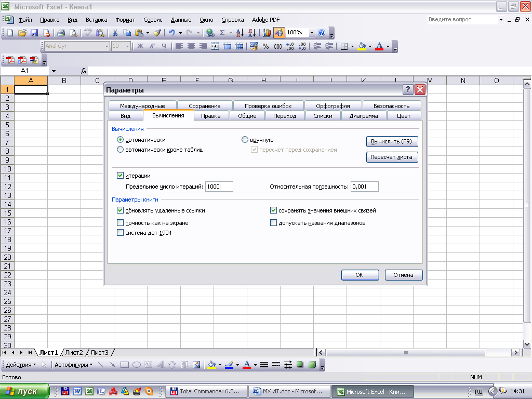Click the Cut scissors icon

coord(115,33)
